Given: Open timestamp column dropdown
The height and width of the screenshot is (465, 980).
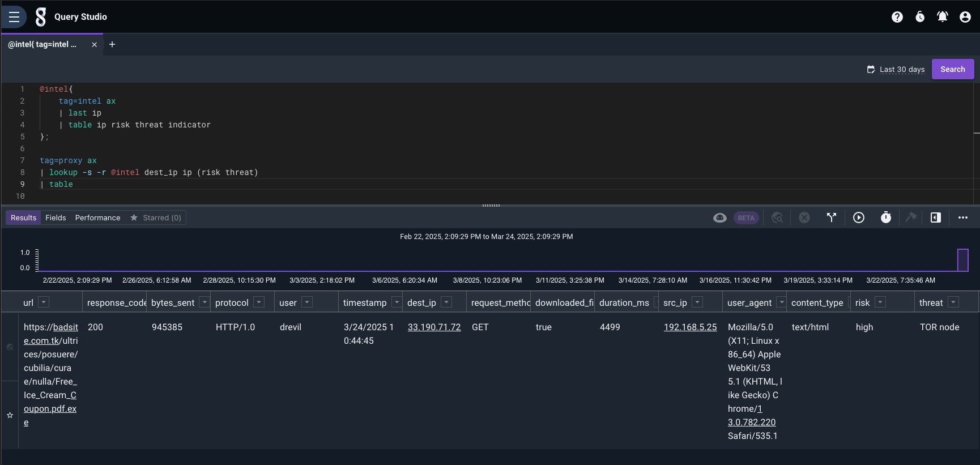Looking at the screenshot, I should (x=397, y=302).
